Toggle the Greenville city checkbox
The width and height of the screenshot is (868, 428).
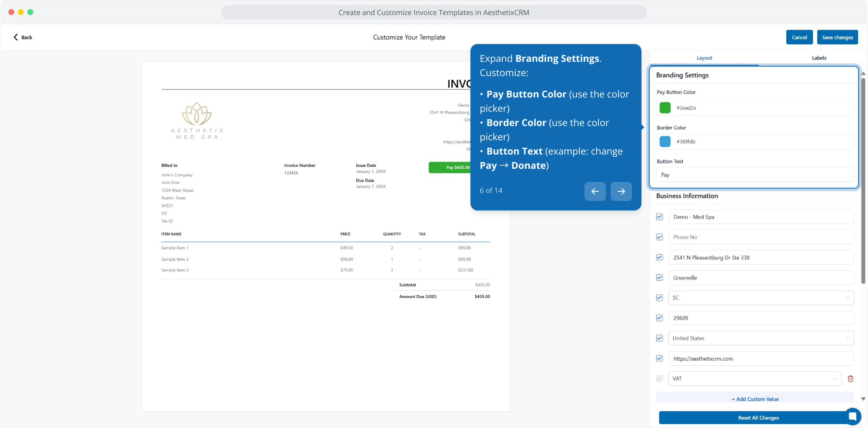pyautogui.click(x=659, y=277)
